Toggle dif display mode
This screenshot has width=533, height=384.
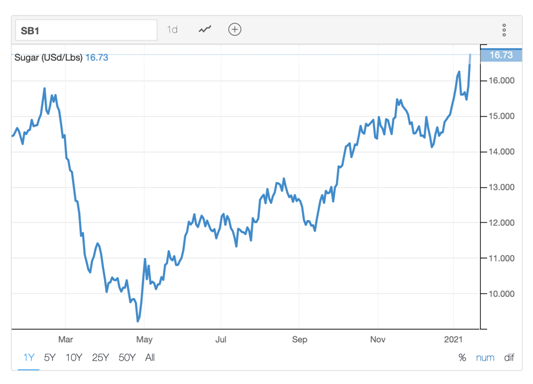(x=509, y=357)
